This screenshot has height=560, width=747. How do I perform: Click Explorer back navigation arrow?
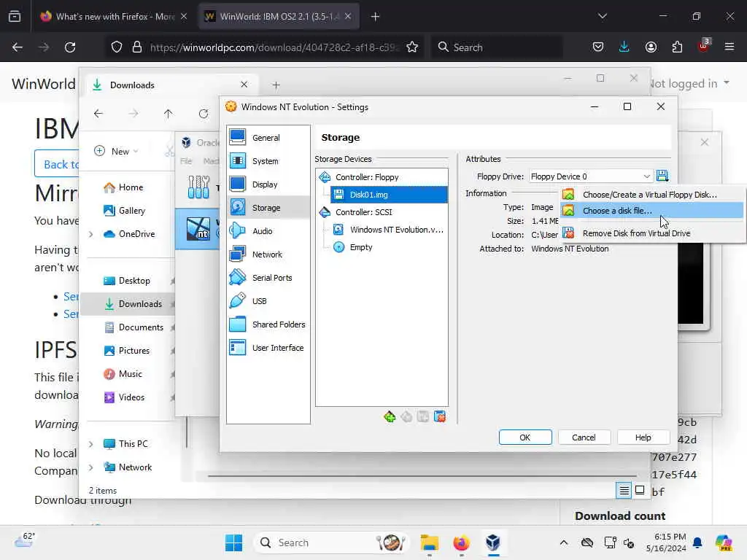pos(98,113)
